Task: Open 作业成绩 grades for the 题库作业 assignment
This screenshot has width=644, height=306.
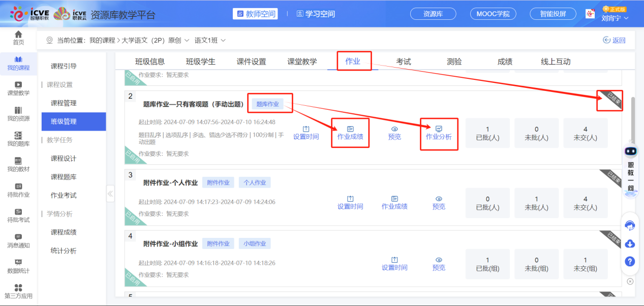Action: (x=350, y=133)
